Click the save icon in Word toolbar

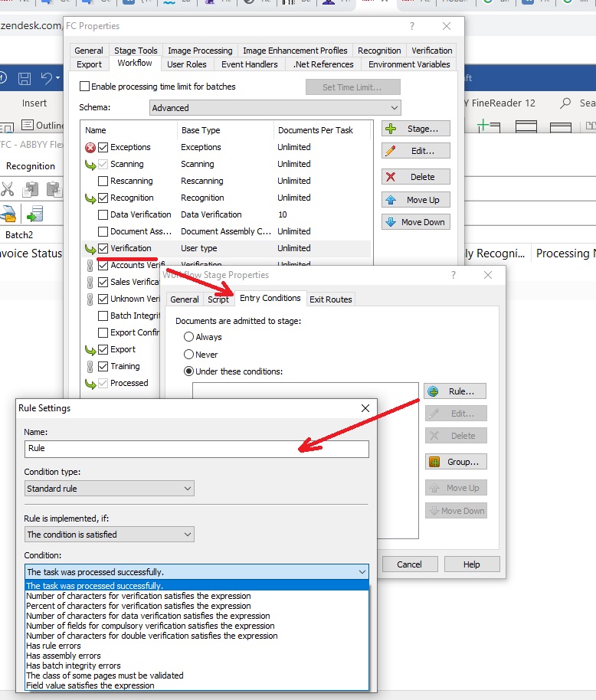tap(24, 78)
